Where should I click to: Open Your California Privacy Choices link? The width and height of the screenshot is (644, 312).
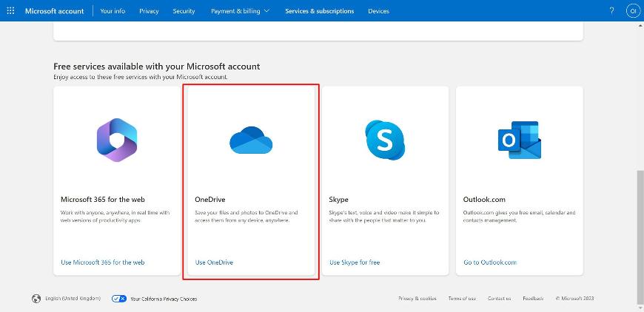pyautogui.click(x=164, y=299)
